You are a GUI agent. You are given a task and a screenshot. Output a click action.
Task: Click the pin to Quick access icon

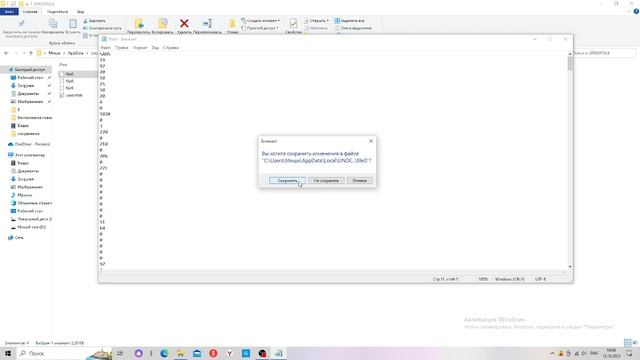[x=22, y=24]
